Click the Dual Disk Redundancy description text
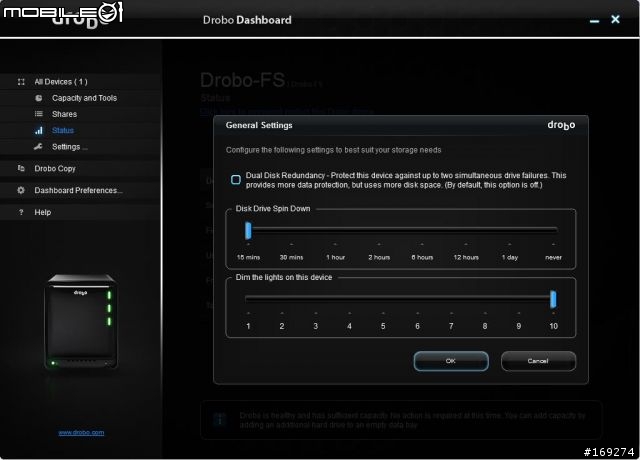The image size is (640, 460). coord(406,180)
